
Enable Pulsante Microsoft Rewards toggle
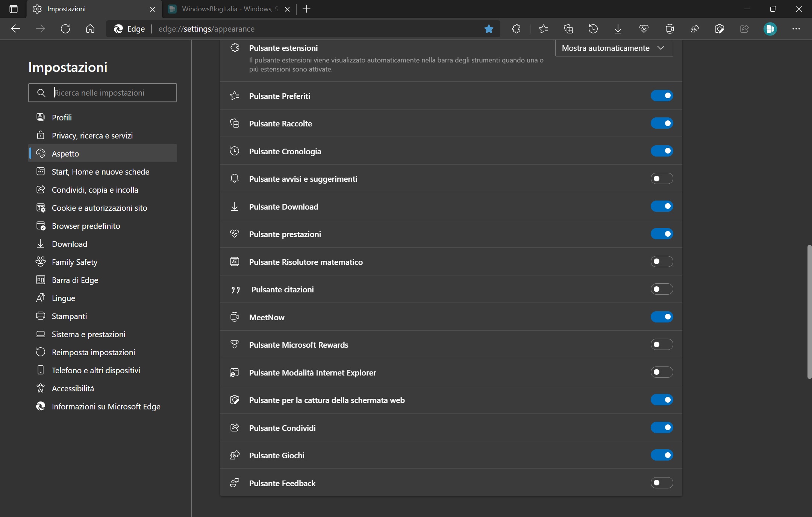(662, 344)
